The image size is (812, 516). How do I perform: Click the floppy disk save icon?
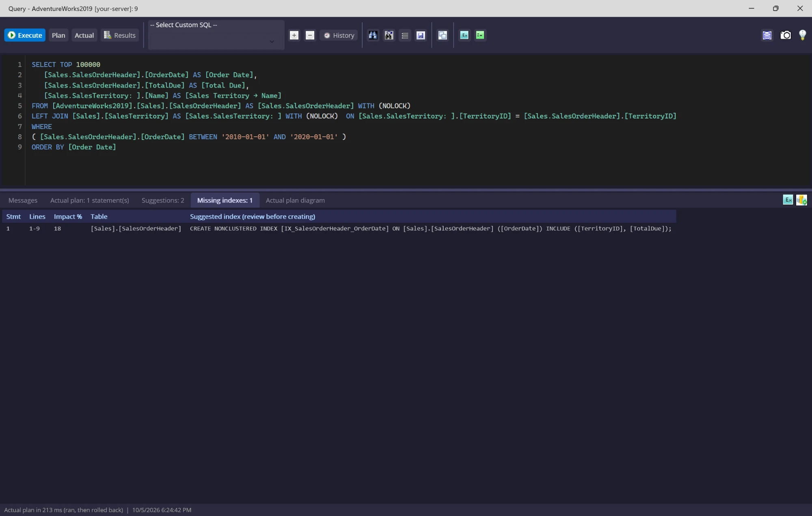coord(421,35)
